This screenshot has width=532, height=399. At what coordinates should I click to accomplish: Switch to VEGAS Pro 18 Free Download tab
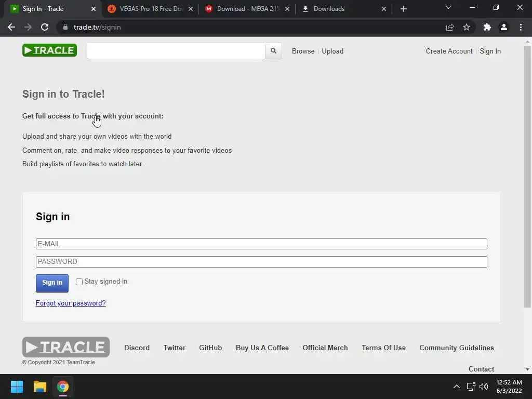click(150, 9)
